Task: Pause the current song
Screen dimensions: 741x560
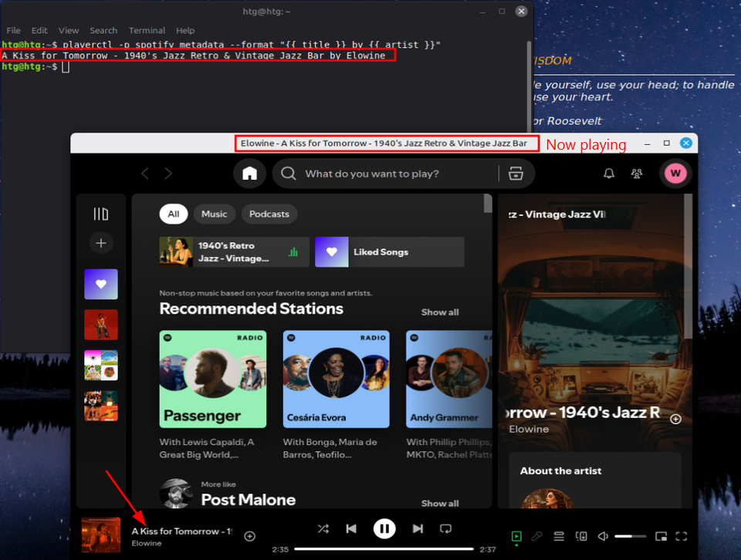Action: [384, 529]
